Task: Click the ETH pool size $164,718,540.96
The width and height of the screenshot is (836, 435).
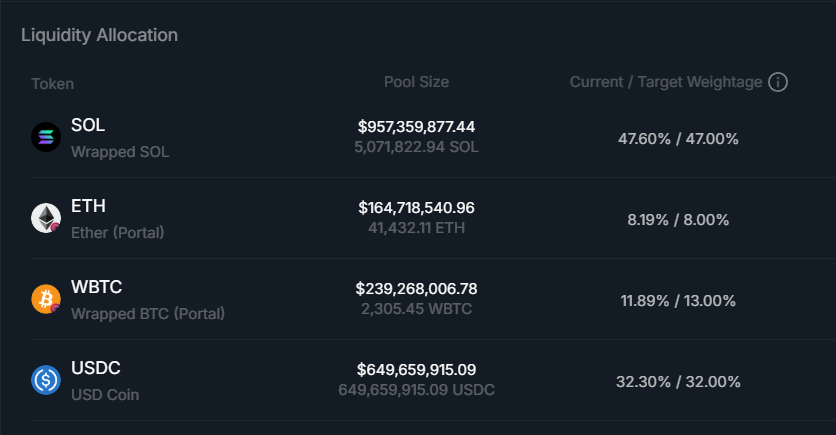Action: pos(416,208)
